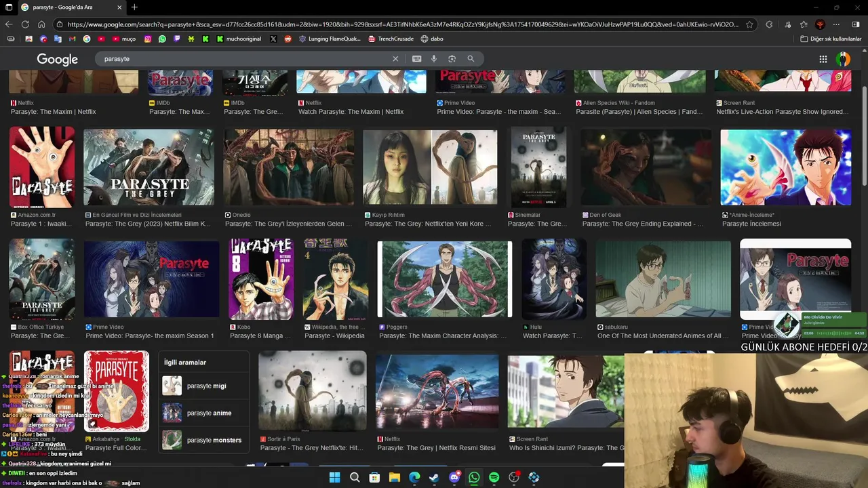Focus the parasyte search field
868x488 pixels.
click(244, 59)
